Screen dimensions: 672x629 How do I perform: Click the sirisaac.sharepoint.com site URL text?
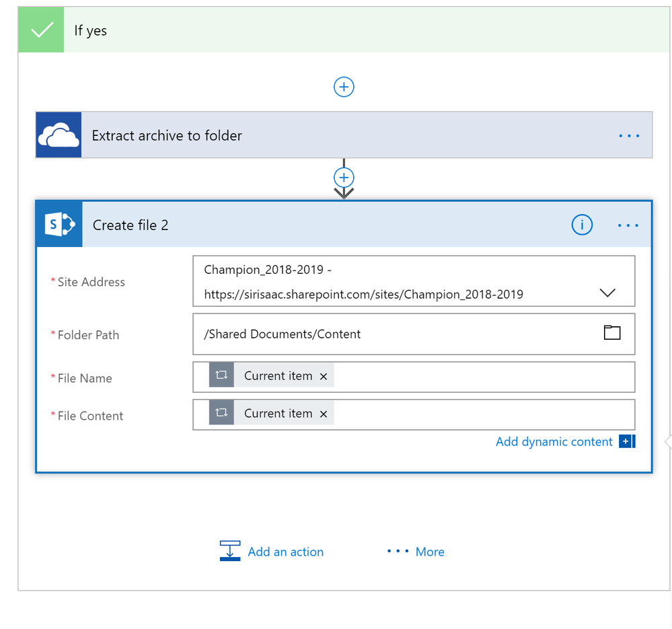point(363,295)
